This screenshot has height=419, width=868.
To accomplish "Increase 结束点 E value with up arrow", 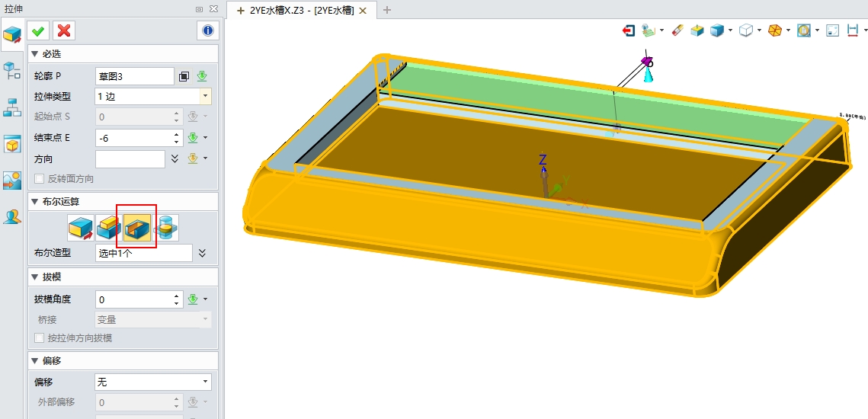I will 177,135.
